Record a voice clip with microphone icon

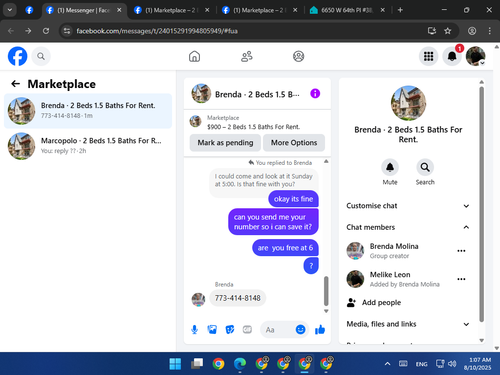coord(194,330)
